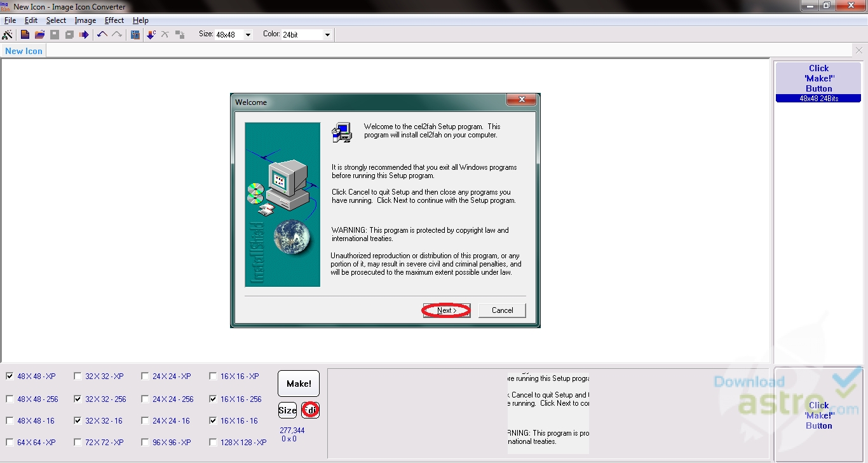Disable the 32 X 32 - 256 checkbox
The height and width of the screenshot is (463, 868).
77,399
